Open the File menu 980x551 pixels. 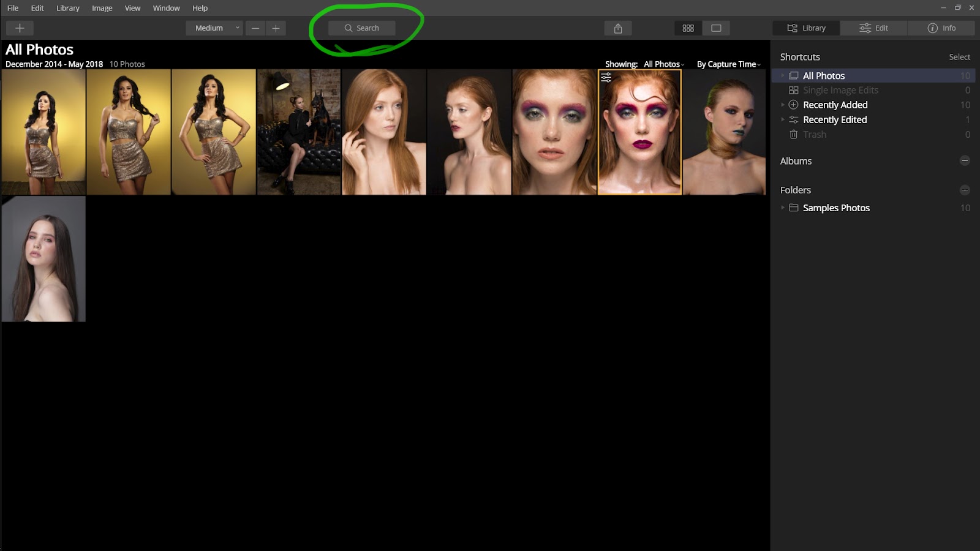click(x=13, y=8)
